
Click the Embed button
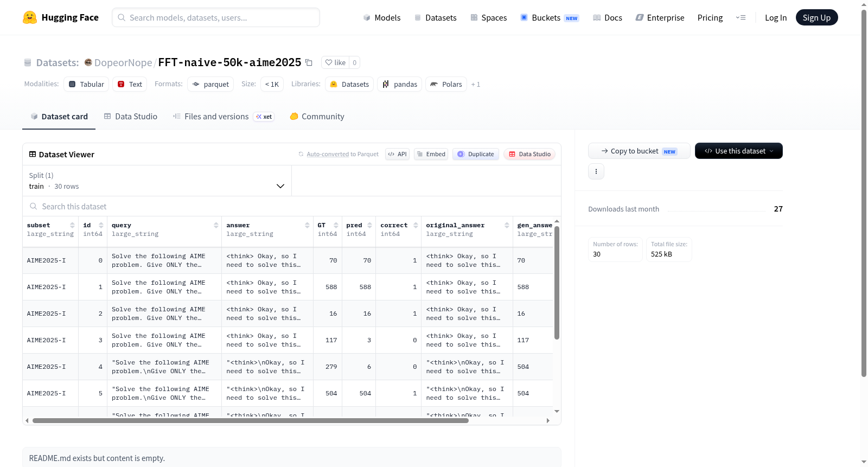[431, 154]
